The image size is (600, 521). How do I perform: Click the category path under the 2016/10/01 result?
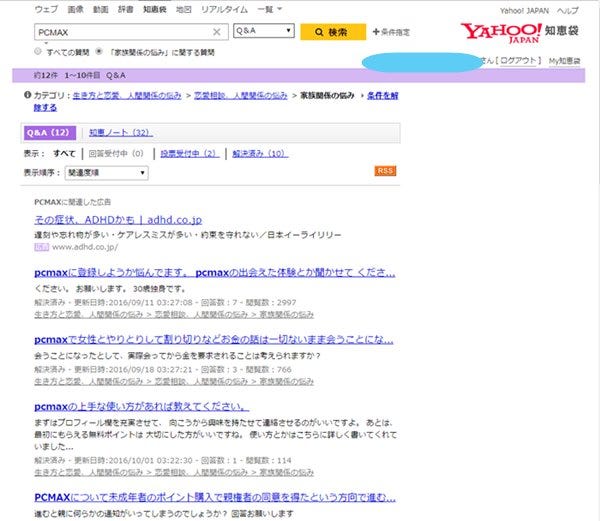174,473
